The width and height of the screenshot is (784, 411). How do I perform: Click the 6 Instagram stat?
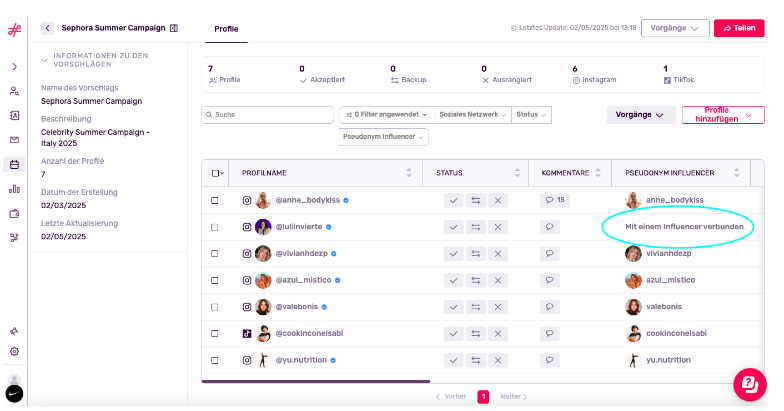tap(594, 74)
